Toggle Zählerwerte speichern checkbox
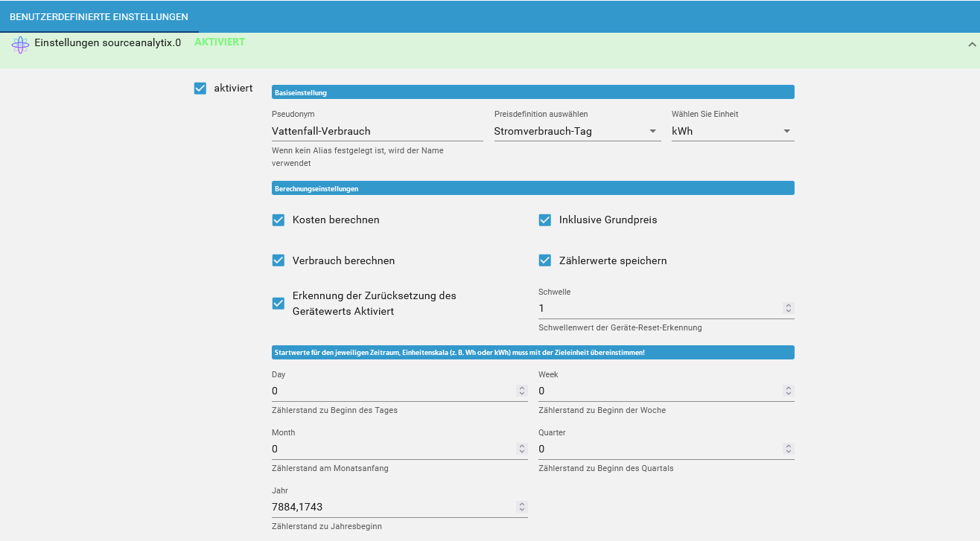The height and width of the screenshot is (541, 980). point(545,260)
